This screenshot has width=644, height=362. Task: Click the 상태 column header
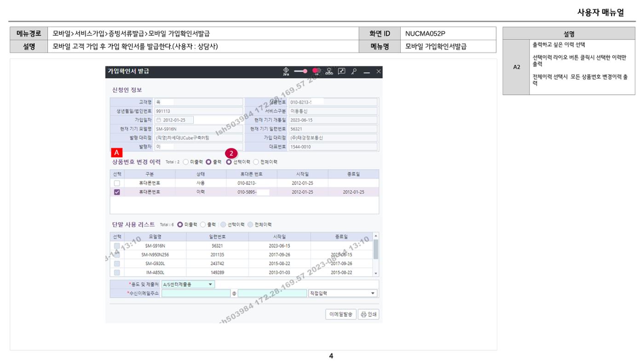(x=201, y=174)
